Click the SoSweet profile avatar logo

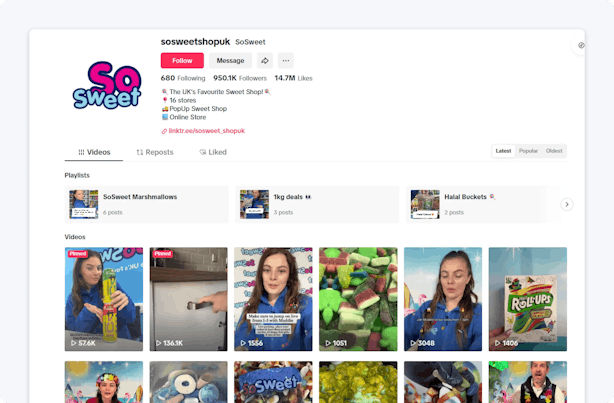click(x=107, y=85)
